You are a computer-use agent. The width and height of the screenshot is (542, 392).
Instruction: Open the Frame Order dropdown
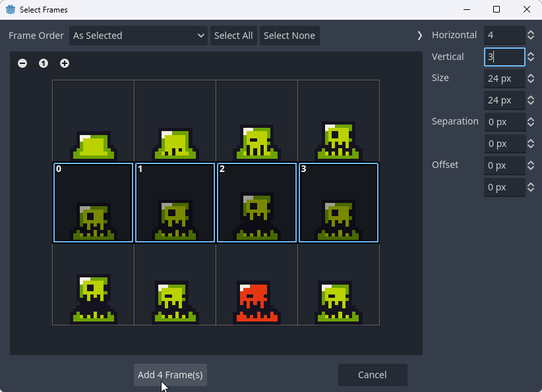pos(138,36)
